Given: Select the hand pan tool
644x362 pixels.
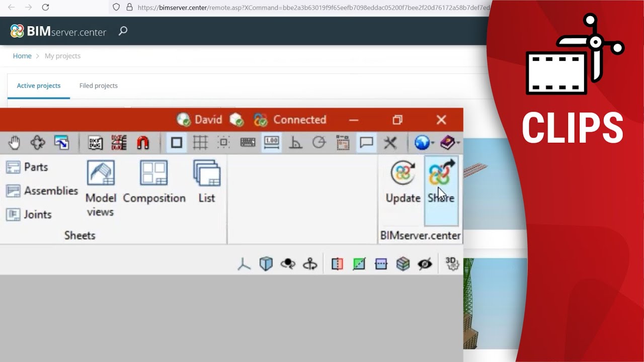Looking at the screenshot, I should [14, 143].
